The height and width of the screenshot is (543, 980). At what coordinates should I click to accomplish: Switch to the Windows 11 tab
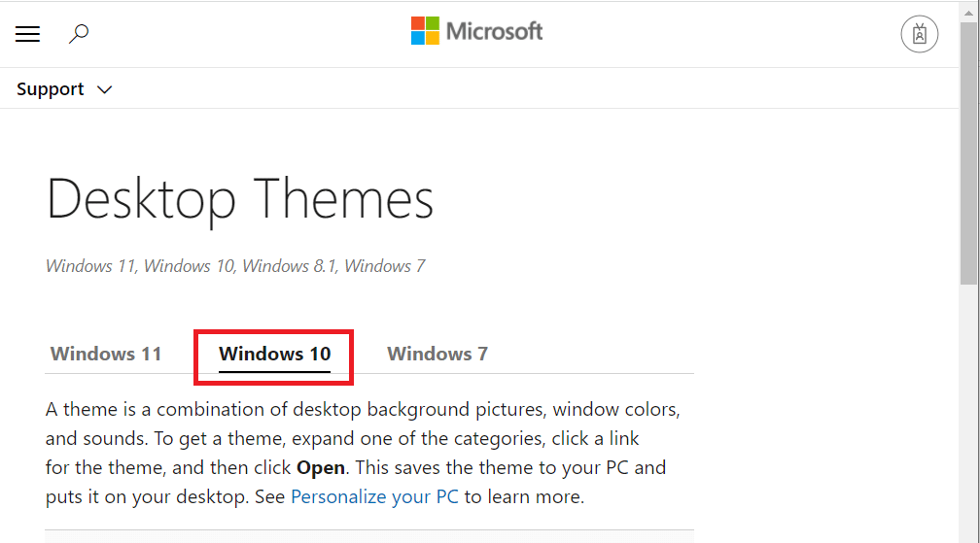tap(106, 354)
